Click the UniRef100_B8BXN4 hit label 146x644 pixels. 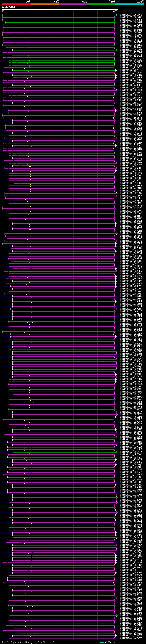coord(131,30)
